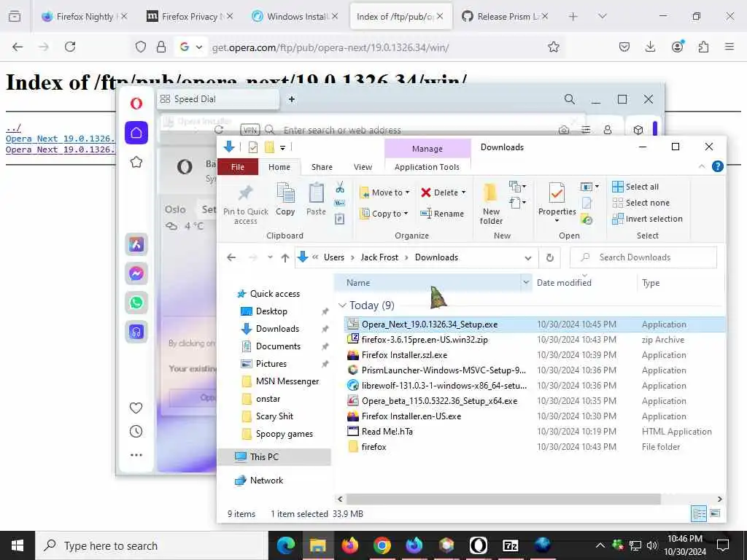
Task: Click the Search Downloads field
Action: point(643,257)
